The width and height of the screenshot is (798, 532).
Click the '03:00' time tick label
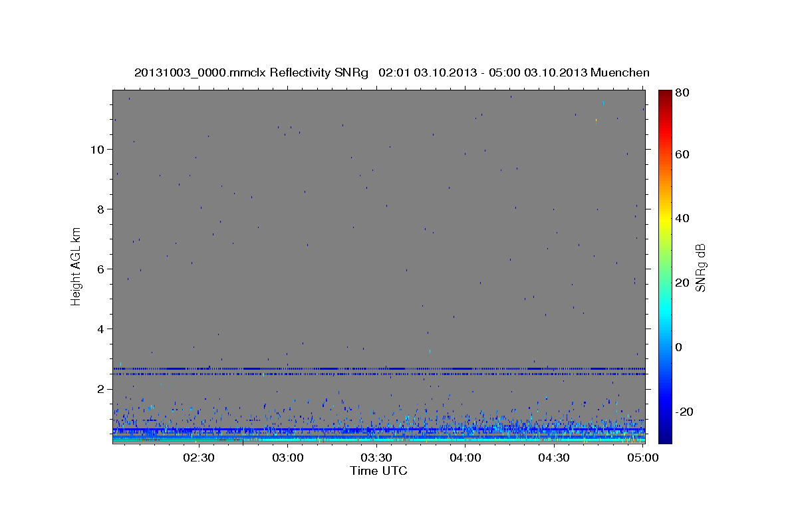288,458
